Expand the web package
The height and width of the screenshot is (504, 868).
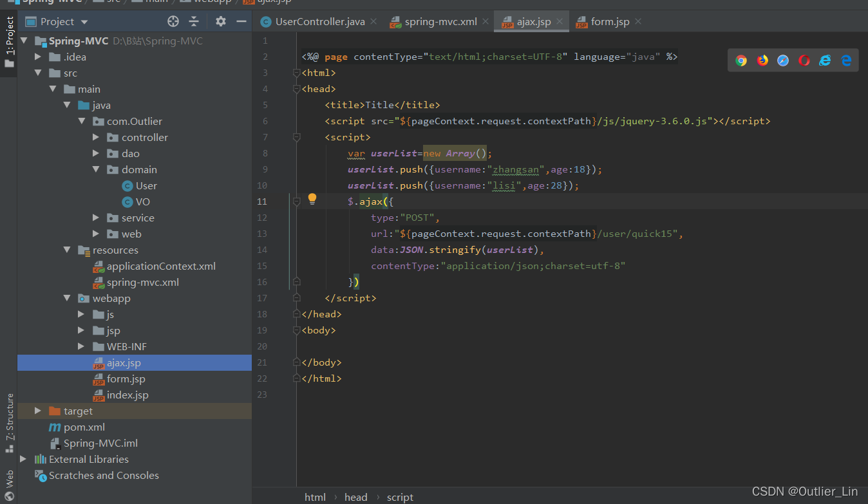[x=95, y=234]
